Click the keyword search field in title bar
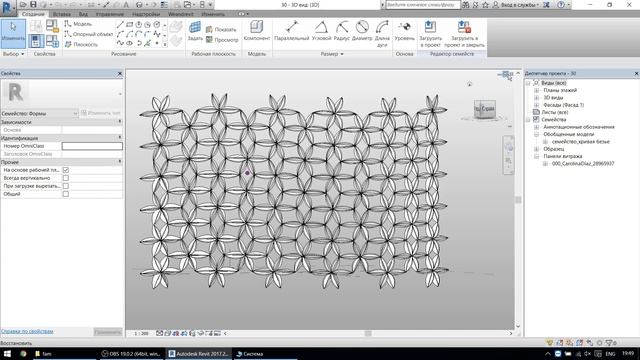 422,5
